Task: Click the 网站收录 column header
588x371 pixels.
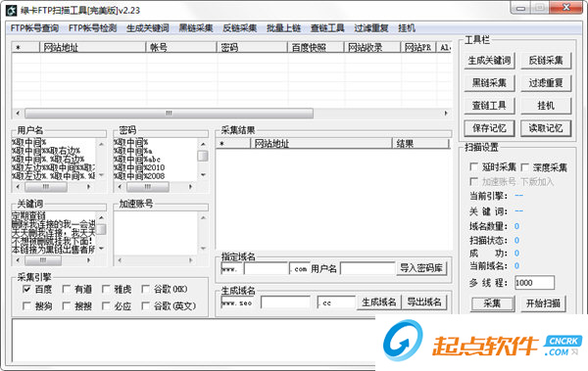Action: click(372, 47)
